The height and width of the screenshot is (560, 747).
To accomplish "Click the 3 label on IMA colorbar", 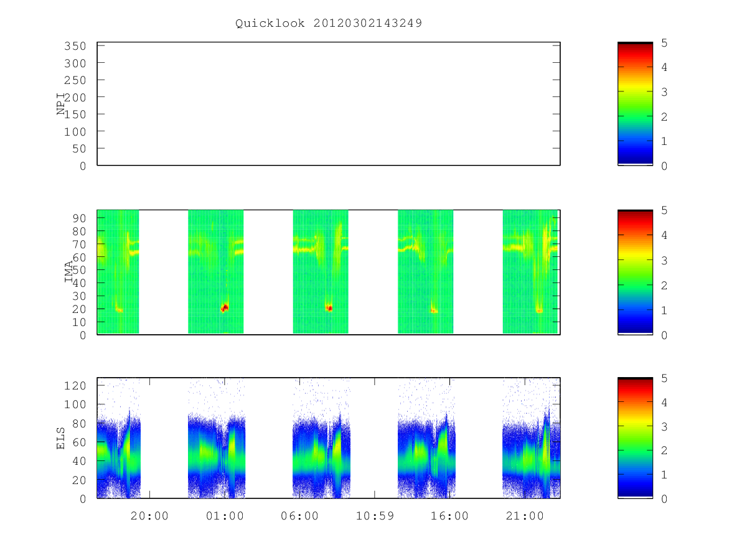I will pos(664,260).
